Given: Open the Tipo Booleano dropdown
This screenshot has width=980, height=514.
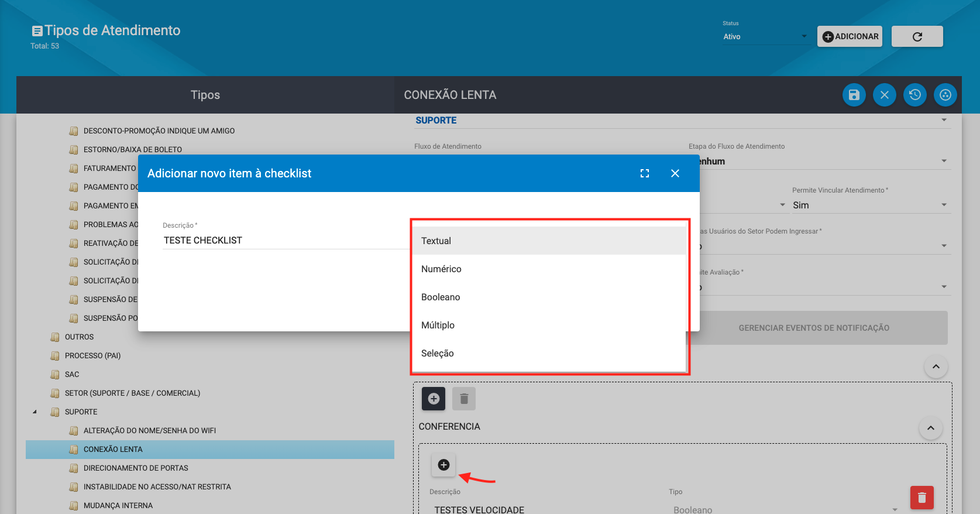Looking at the screenshot, I should click(785, 509).
